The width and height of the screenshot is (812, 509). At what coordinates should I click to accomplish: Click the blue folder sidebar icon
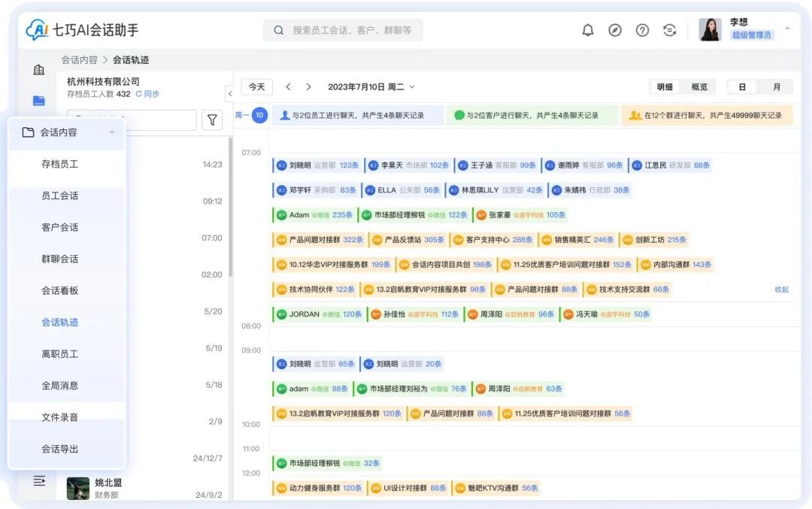point(39,101)
